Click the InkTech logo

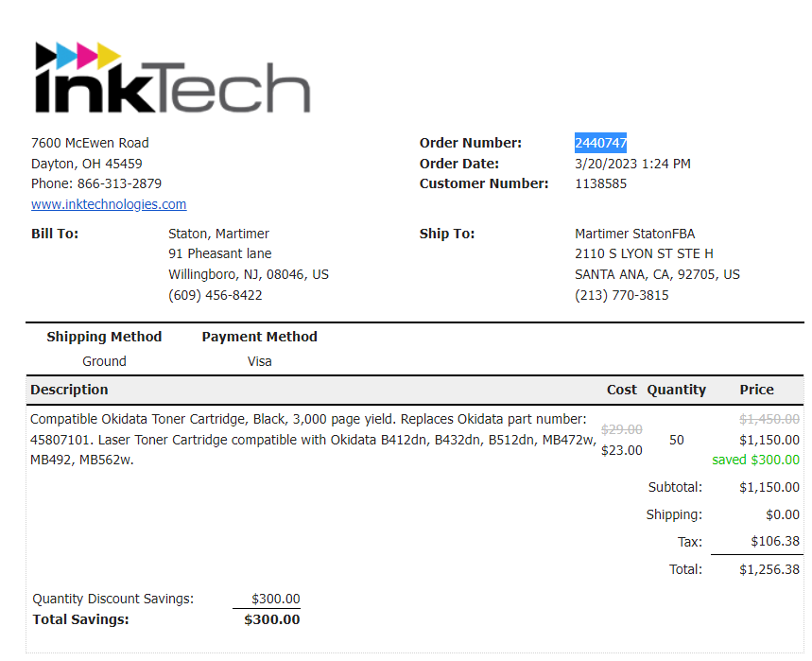pyautogui.click(x=172, y=78)
